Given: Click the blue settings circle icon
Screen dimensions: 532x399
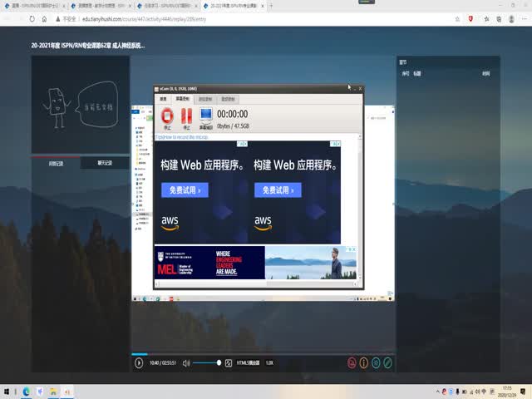Looking at the screenshot, I should click(376, 362).
